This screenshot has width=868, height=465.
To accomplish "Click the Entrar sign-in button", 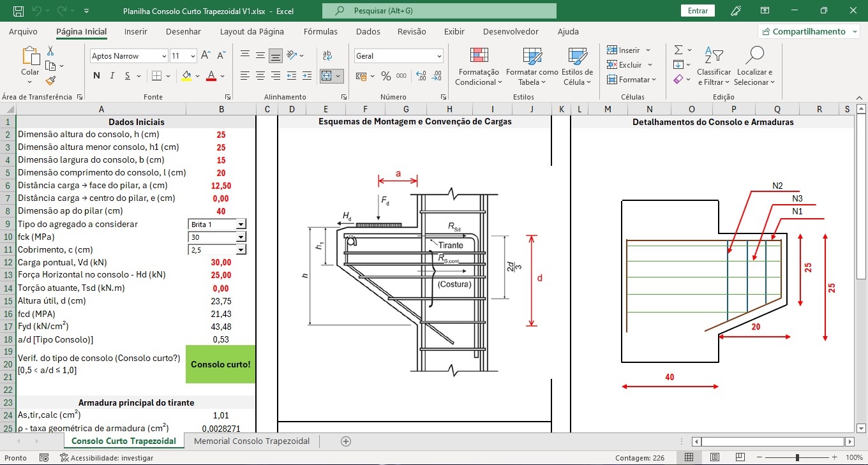I will 698,11.
